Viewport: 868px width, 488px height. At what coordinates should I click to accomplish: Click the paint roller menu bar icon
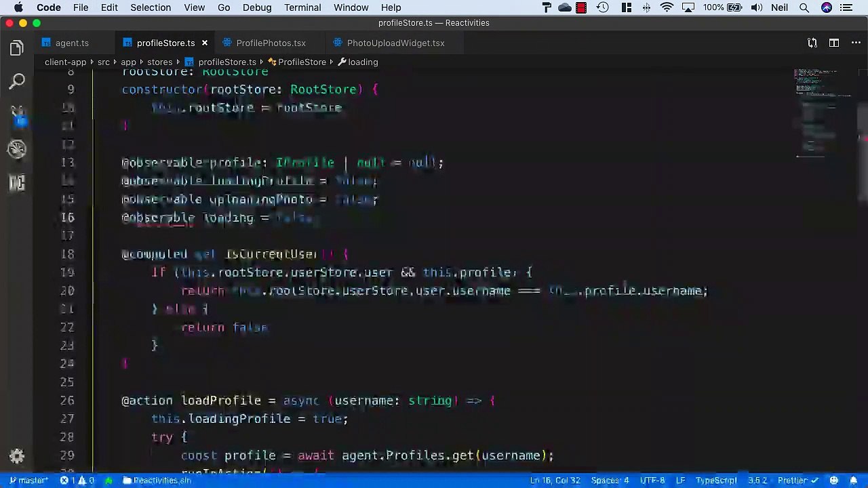547,7
